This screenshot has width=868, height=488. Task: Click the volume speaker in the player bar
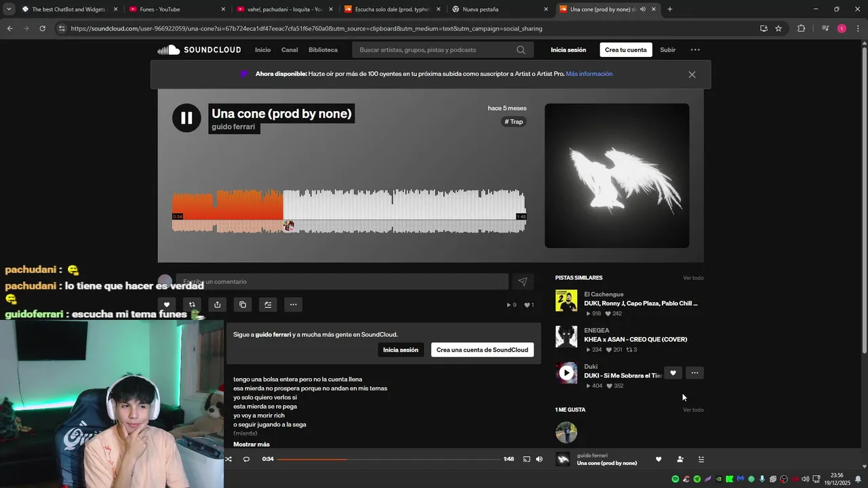(x=539, y=459)
